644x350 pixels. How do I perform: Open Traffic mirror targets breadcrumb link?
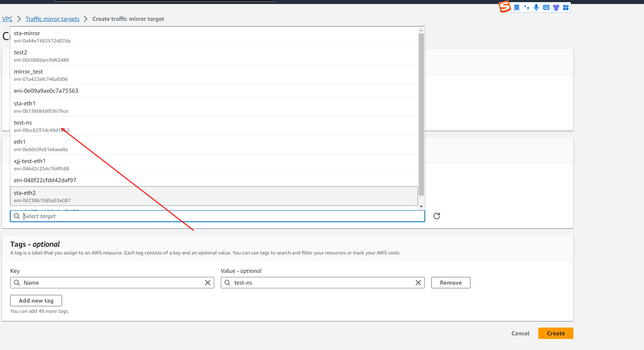point(53,19)
